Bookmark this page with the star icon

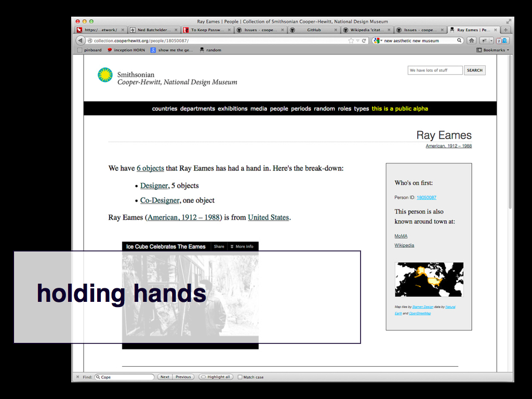[351, 41]
